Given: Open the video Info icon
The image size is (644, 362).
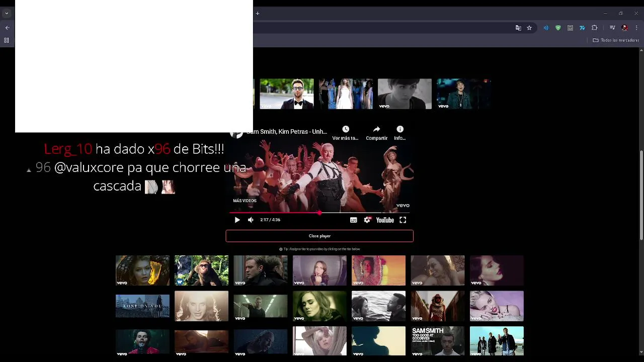Looking at the screenshot, I should [x=400, y=129].
